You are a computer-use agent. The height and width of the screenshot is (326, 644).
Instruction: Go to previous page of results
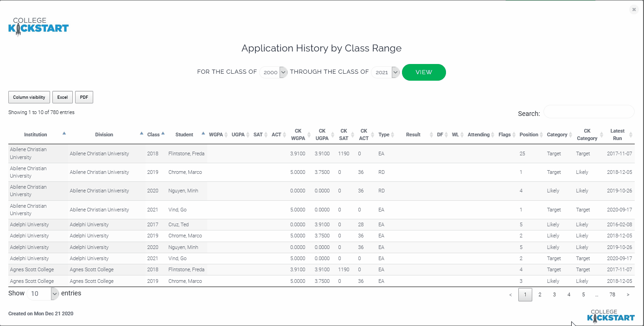click(x=510, y=294)
